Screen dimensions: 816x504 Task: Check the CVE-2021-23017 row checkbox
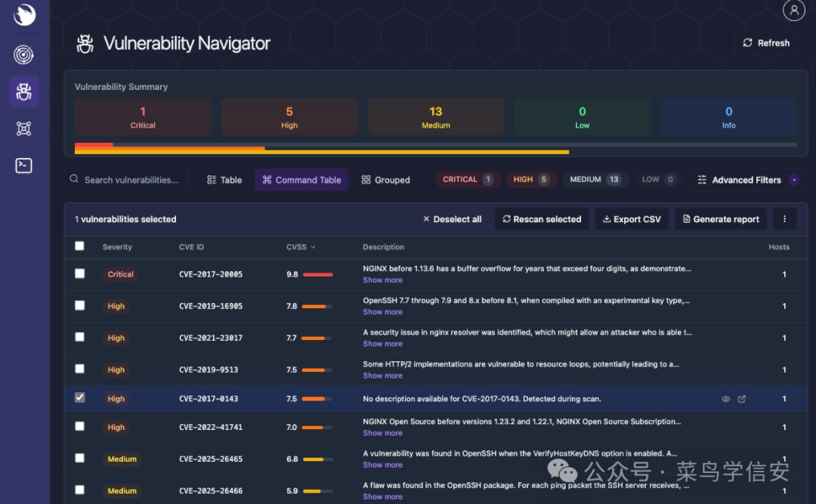pyautogui.click(x=79, y=337)
